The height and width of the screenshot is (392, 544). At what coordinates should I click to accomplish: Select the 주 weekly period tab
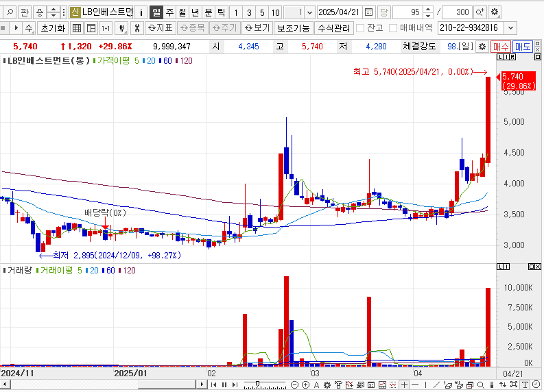[x=169, y=12]
